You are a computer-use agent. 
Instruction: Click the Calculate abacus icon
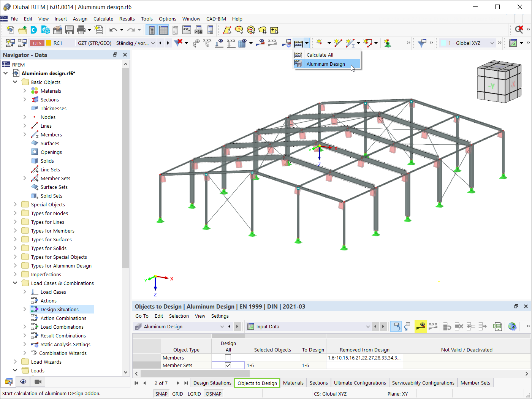point(299,43)
